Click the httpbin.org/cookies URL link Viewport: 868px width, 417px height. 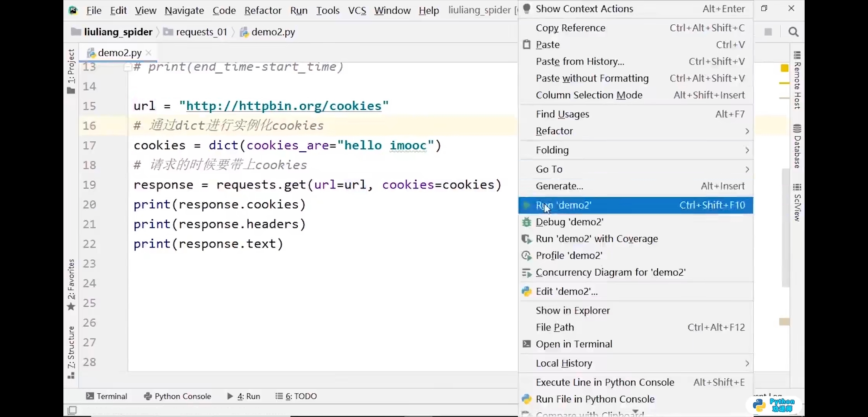click(284, 106)
